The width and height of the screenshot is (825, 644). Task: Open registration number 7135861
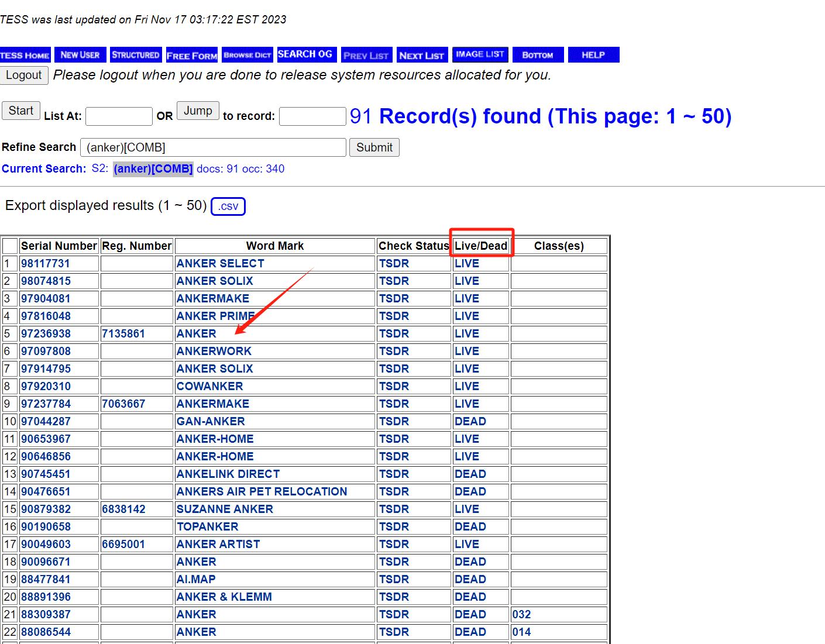pyautogui.click(x=123, y=334)
